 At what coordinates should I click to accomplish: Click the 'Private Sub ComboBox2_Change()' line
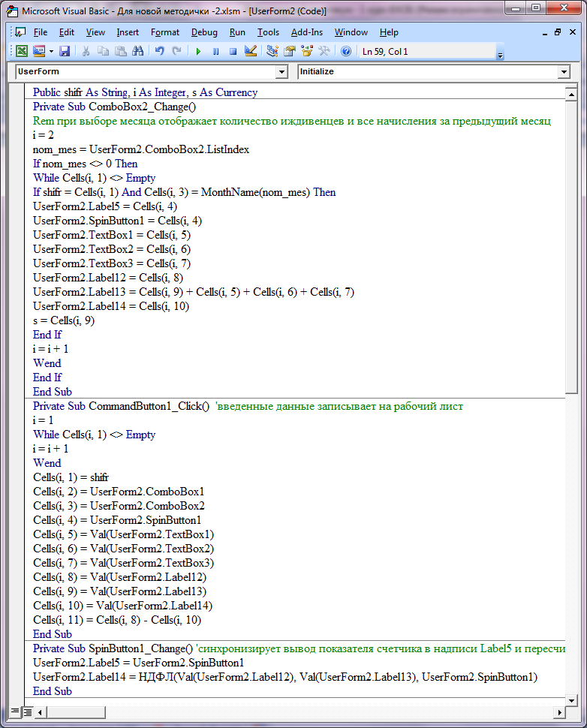(x=114, y=107)
